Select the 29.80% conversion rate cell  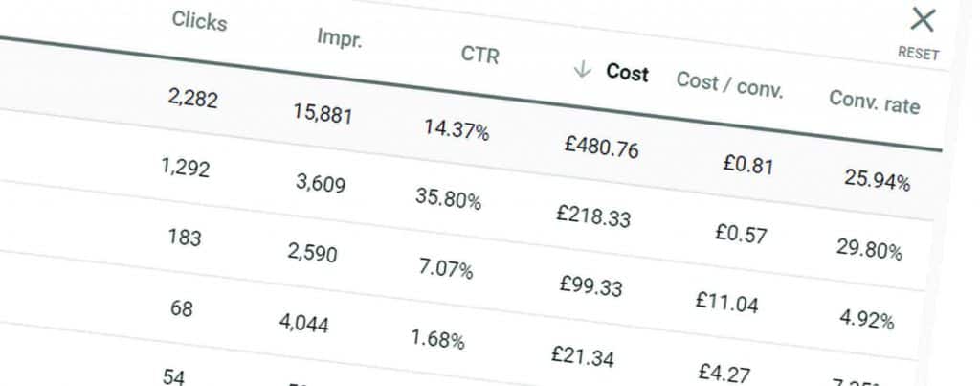tap(869, 249)
